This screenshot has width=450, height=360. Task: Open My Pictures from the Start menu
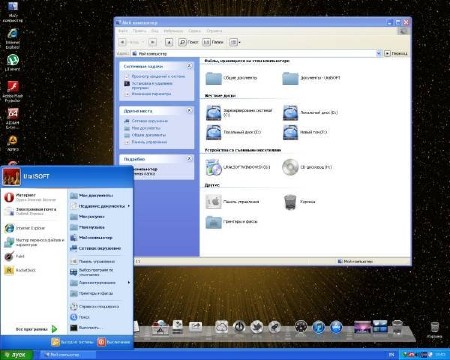coord(87,217)
